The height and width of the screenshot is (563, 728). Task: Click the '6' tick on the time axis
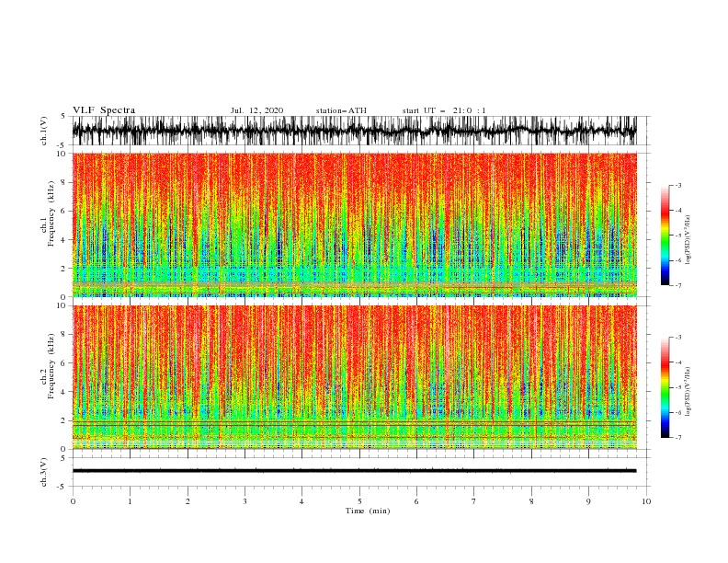(416, 501)
